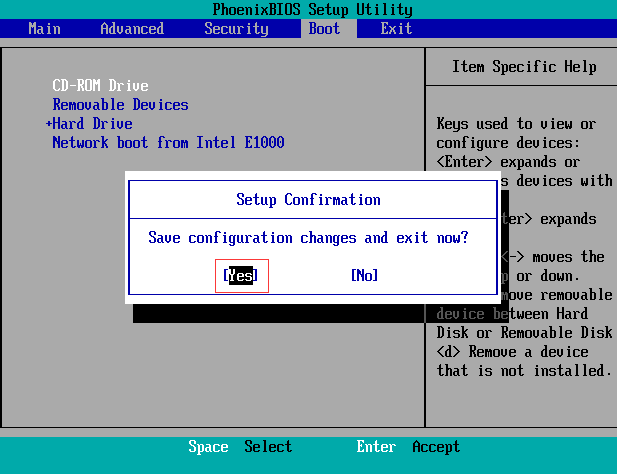Screen dimensions: 617x474
Task: Switch to the Advanced tab
Action: tap(132, 29)
